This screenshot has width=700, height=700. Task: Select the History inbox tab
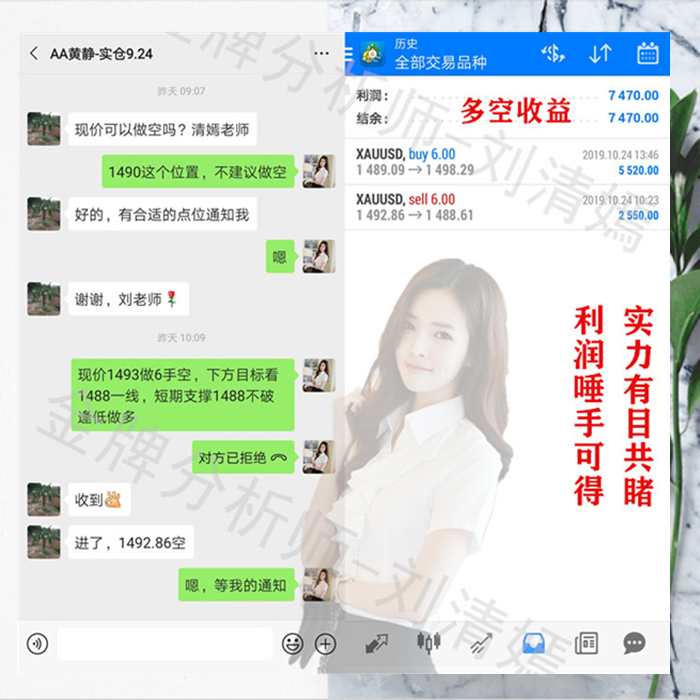[533, 643]
